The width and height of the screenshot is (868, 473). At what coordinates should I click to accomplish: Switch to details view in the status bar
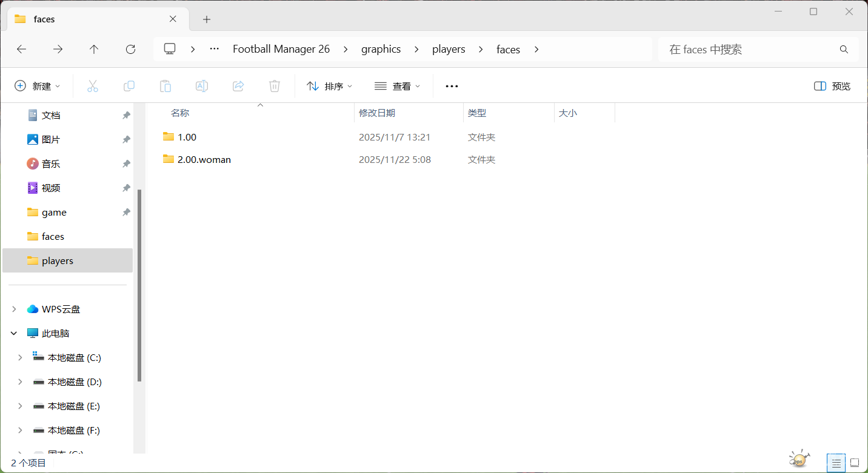pos(836,463)
